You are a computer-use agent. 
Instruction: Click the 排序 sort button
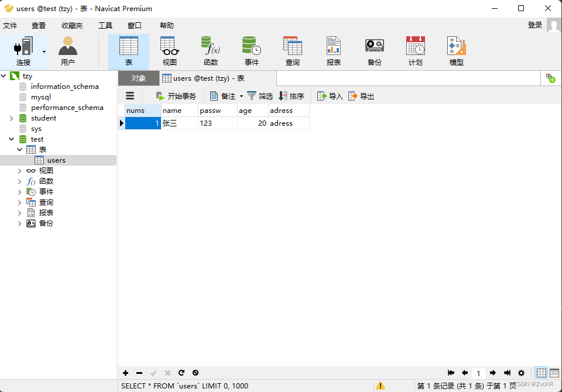coord(291,96)
